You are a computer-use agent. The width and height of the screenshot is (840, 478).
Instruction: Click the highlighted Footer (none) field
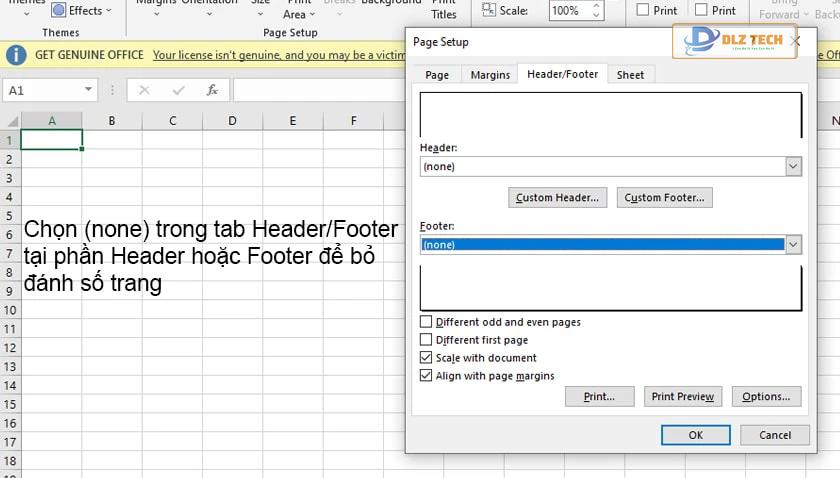(x=603, y=245)
